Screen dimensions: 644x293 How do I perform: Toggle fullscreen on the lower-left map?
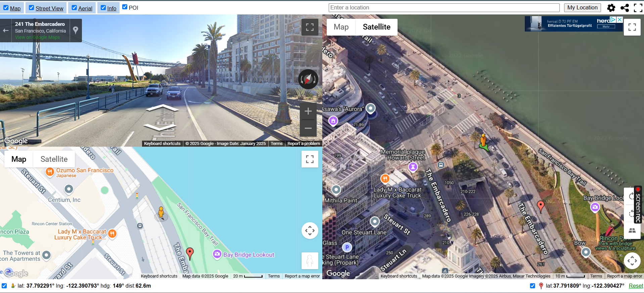310,159
